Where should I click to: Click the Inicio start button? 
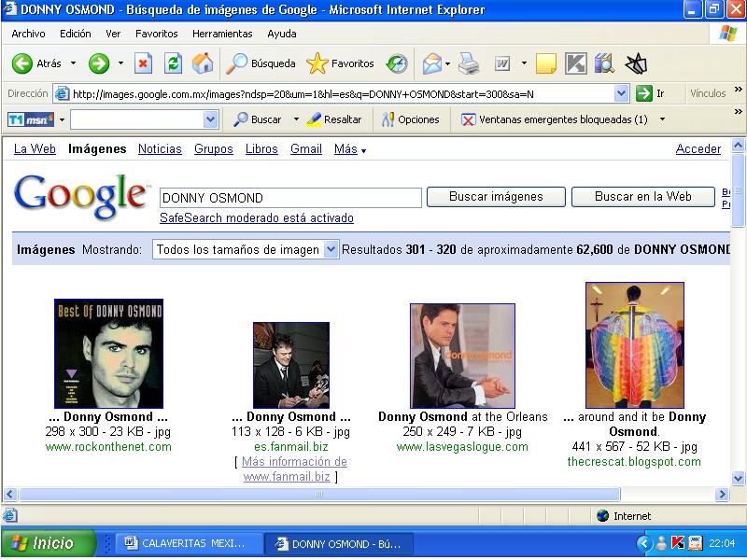(49, 543)
